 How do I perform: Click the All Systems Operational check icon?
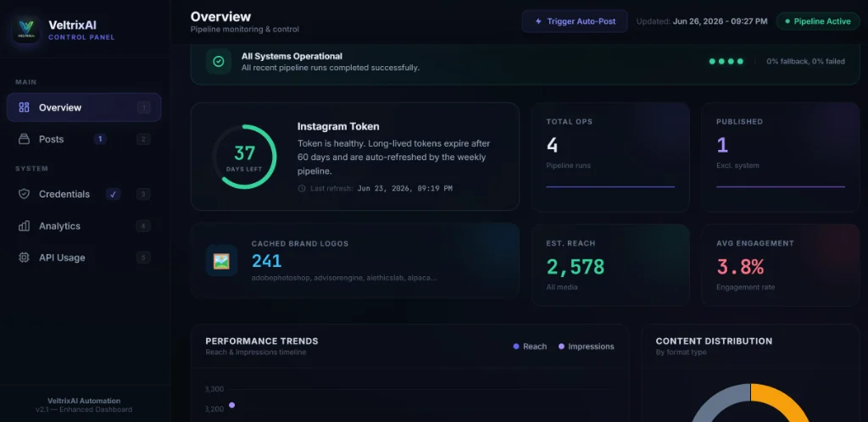[x=219, y=61]
